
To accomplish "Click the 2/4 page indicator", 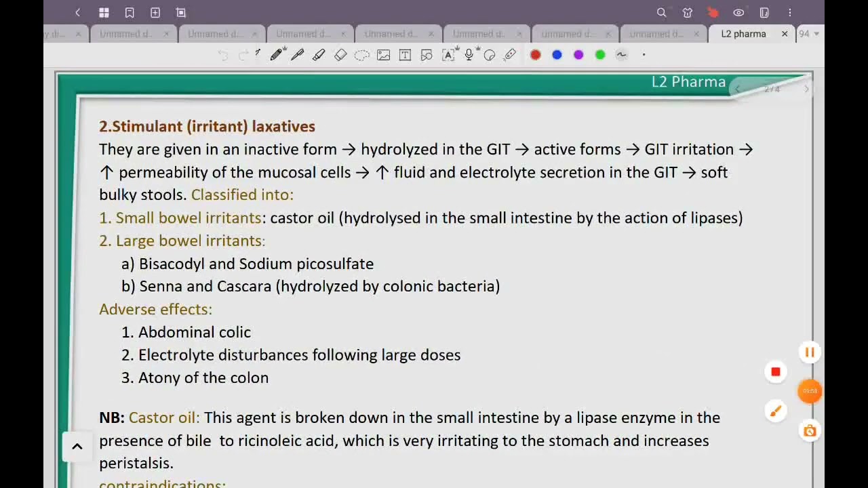I will (x=772, y=89).
